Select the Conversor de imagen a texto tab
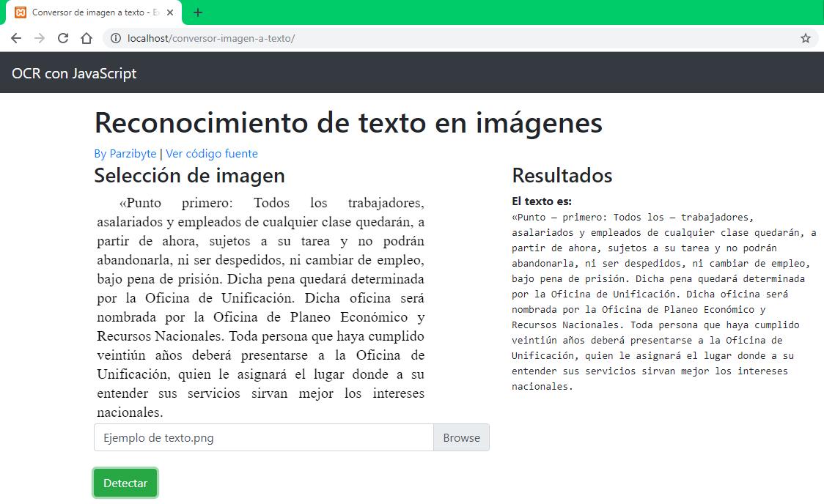 coord(94,12)
